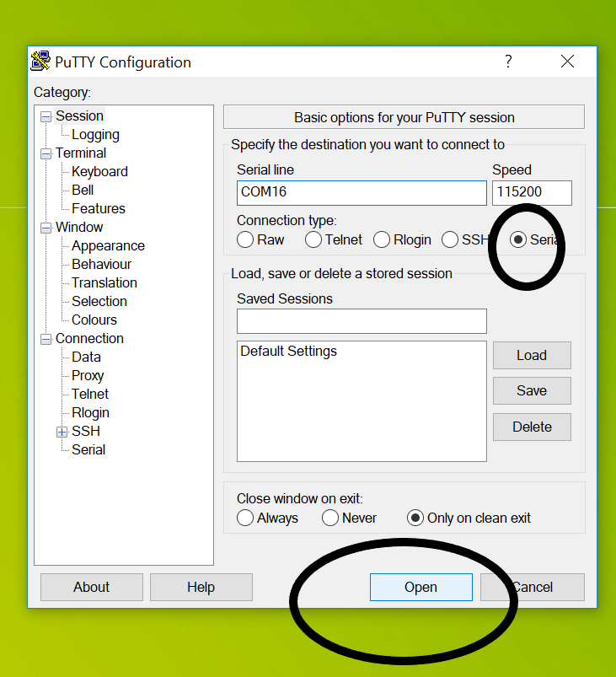Click the About button
The width and height of the screenshot is (616, 677).
point(92,587)
